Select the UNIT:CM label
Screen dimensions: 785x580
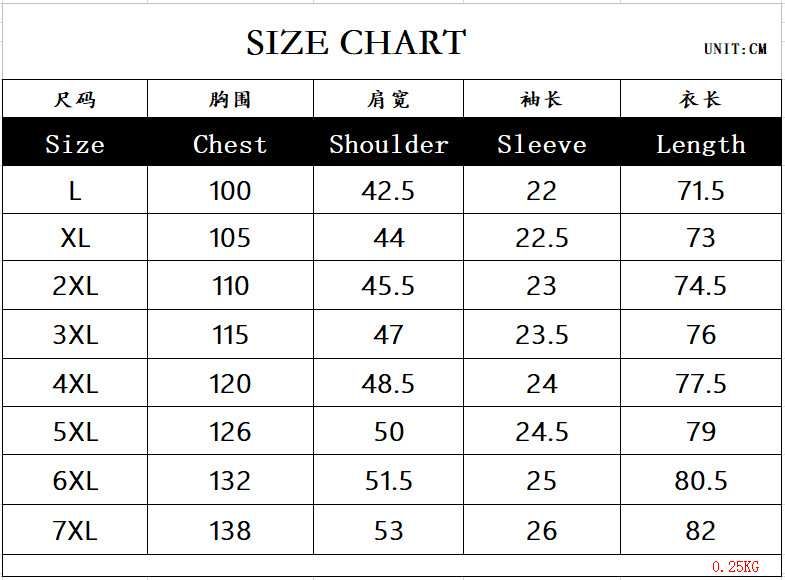pyautogui.click(x=735, y=49)
